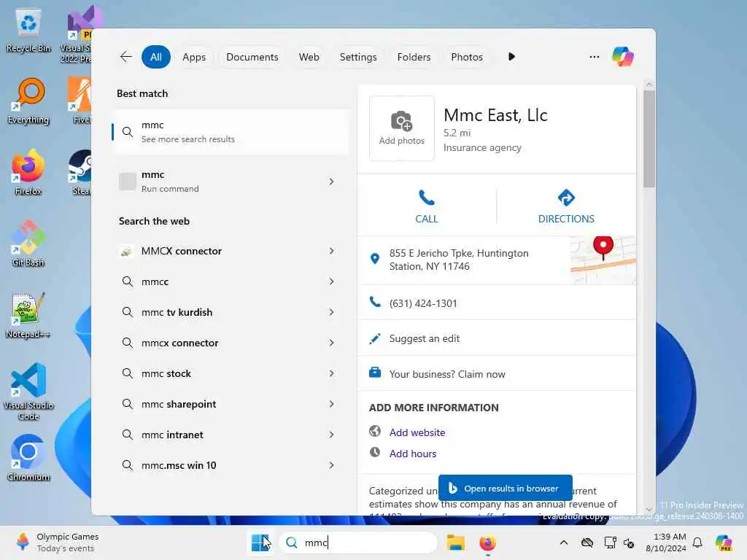747x560 pixels.
Task: Switch to the Web filter tab
Action: 309,57
